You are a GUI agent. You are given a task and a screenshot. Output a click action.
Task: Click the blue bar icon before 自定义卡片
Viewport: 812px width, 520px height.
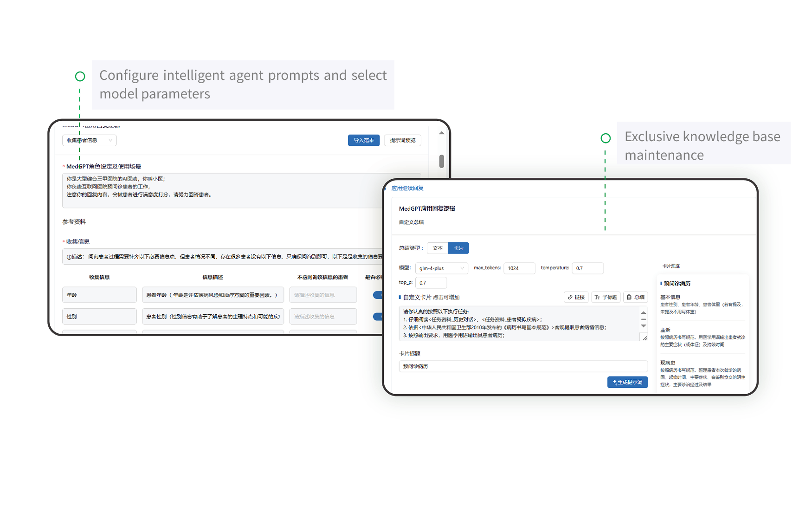coord(400,297)
